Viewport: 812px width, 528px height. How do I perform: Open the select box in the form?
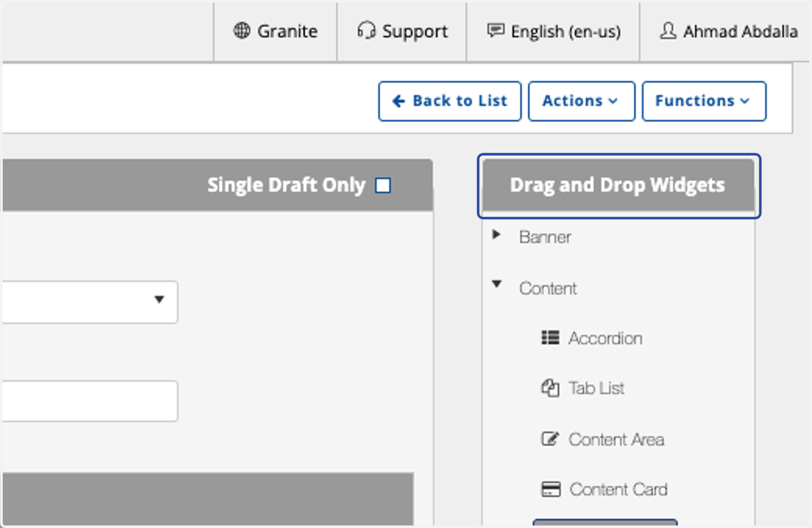coord(89,302)
